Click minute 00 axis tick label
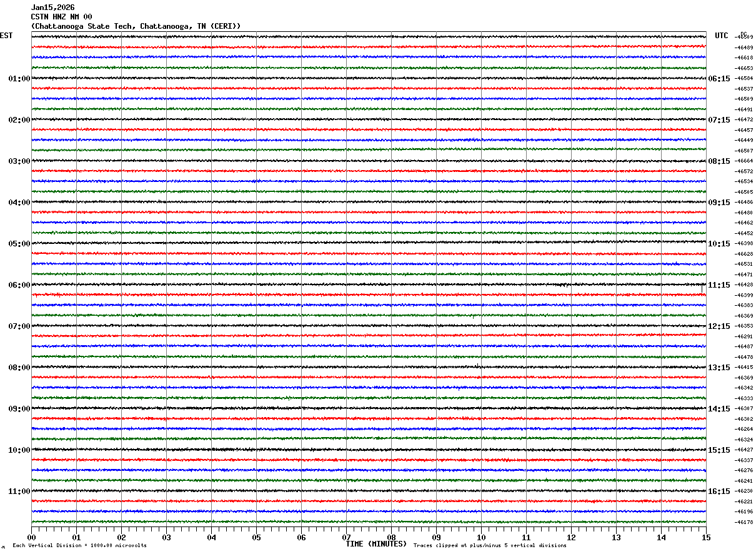This screenshot has height=554, width=756. (x=31, y=537)
